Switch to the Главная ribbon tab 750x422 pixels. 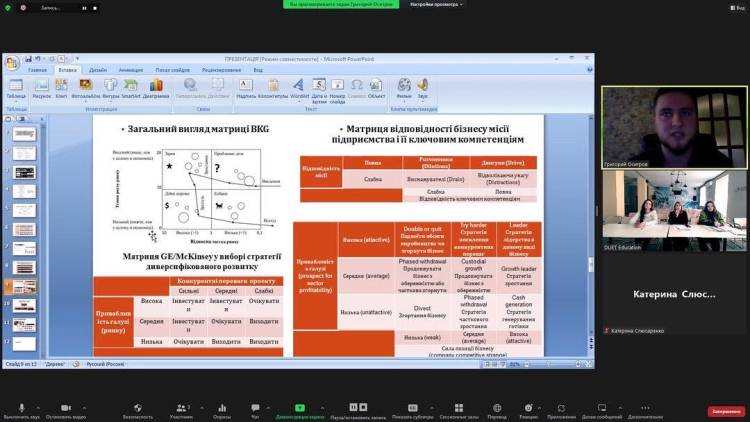[x=37, y=70]
